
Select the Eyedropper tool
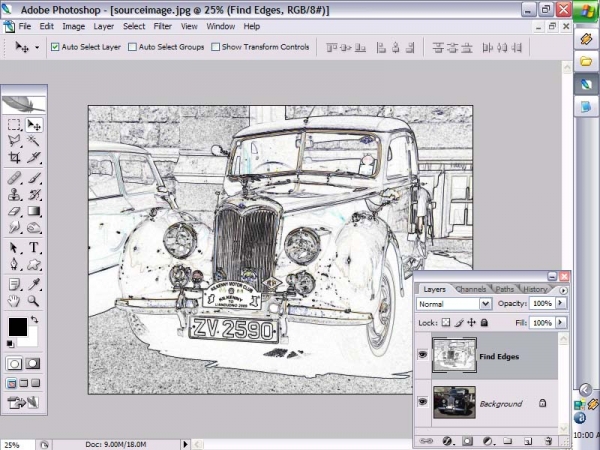34,284
